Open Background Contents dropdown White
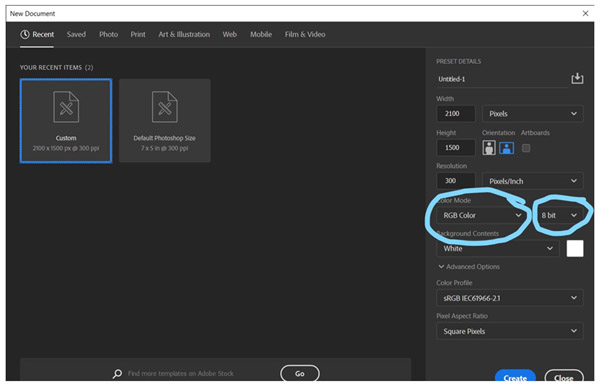 498,249
